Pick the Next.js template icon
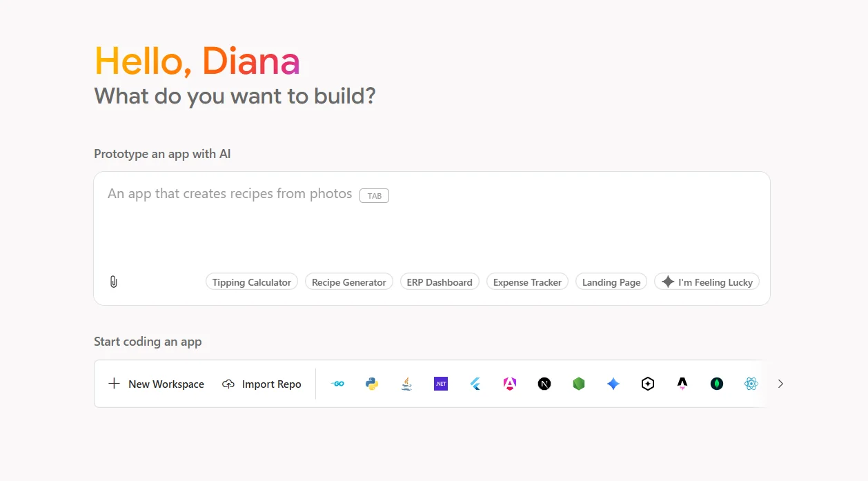Image resolution: width=868 pixels, height=481 pixels. [544, 384]
